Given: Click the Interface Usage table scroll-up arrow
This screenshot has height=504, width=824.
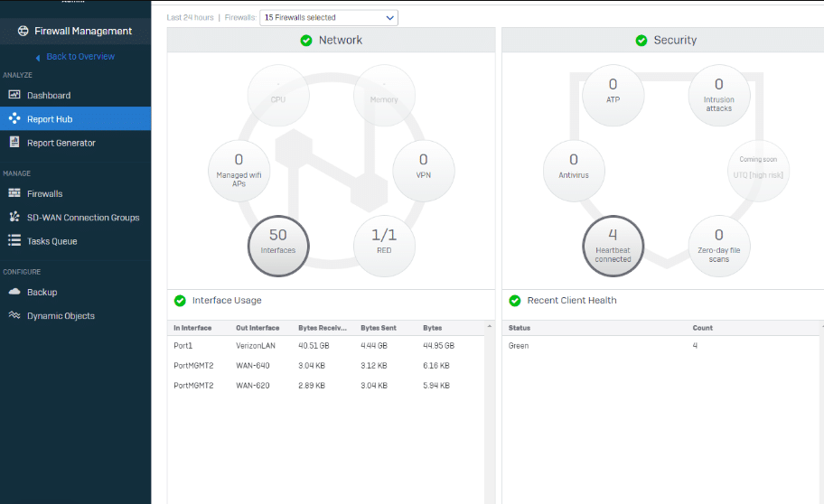Looking at the screenshot, I should [490, 326].
